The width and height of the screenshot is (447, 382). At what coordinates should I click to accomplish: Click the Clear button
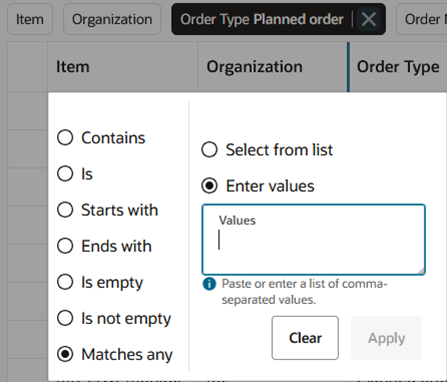coord(305,338)
